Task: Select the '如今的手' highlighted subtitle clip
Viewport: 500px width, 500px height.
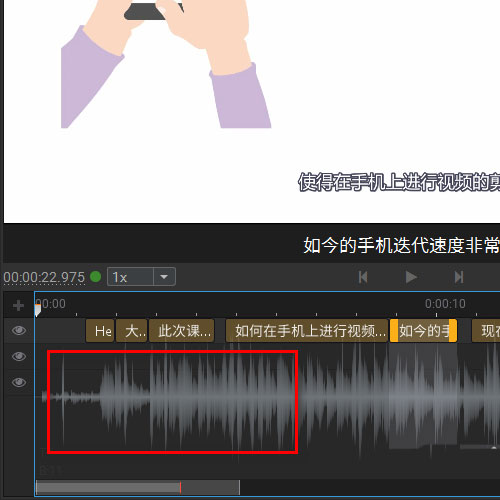Action: point(423,331)
